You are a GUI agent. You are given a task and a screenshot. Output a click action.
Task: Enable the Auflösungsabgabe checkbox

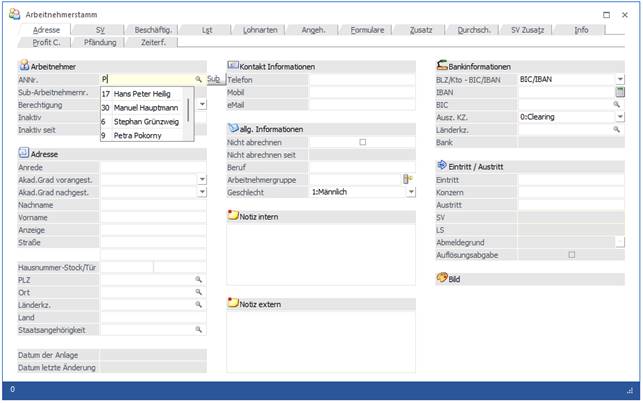(572, 255)
